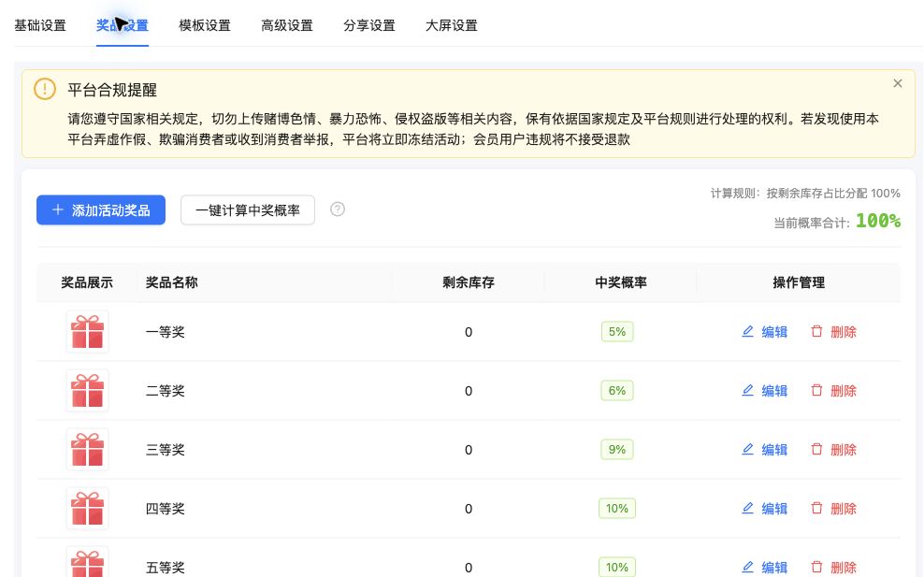Select the 奖品设置 tab
The height and width of the screenshot is (577, 924).
click(122, 25)
